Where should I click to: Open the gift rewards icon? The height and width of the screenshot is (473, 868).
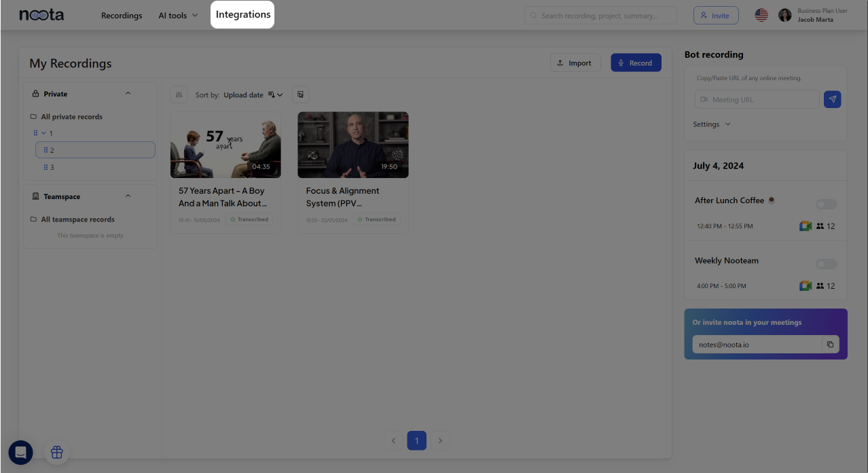click(x=56, y=452)
